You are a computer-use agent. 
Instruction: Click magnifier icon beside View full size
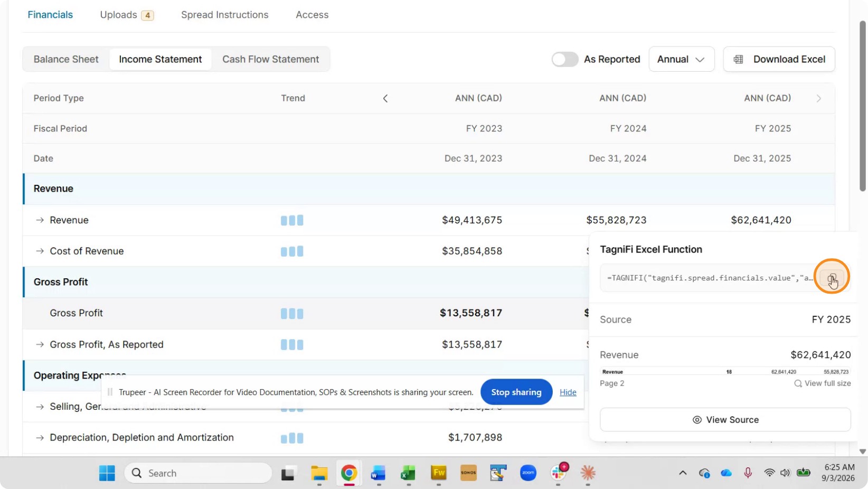[x=798, y=383]
